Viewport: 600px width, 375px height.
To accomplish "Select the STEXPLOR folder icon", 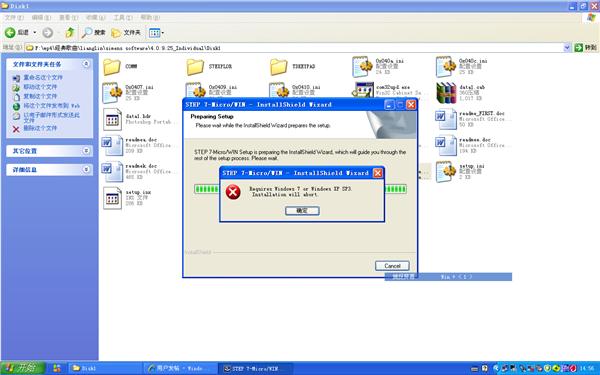I will 195,67.
